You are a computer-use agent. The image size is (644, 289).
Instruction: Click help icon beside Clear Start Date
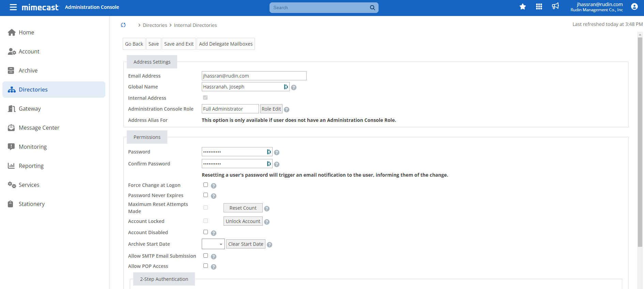(x=270, y=245)
